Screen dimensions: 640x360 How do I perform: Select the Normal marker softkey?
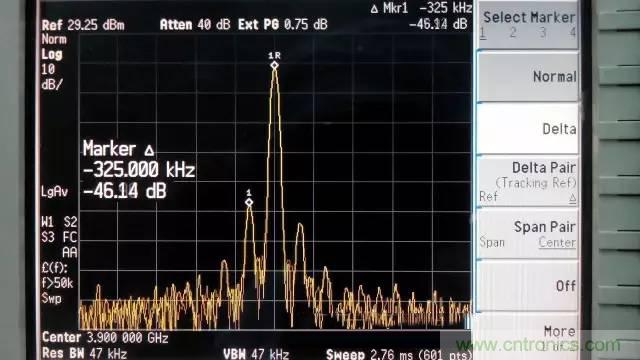527,76
